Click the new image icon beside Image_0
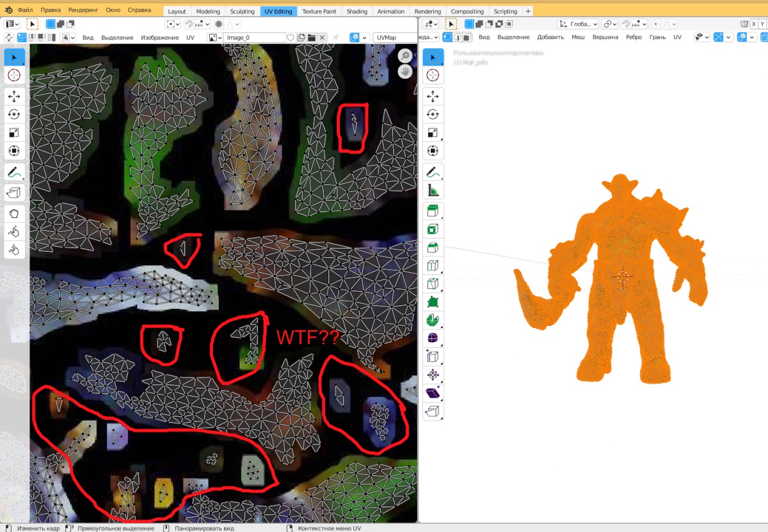 (301, 38)
